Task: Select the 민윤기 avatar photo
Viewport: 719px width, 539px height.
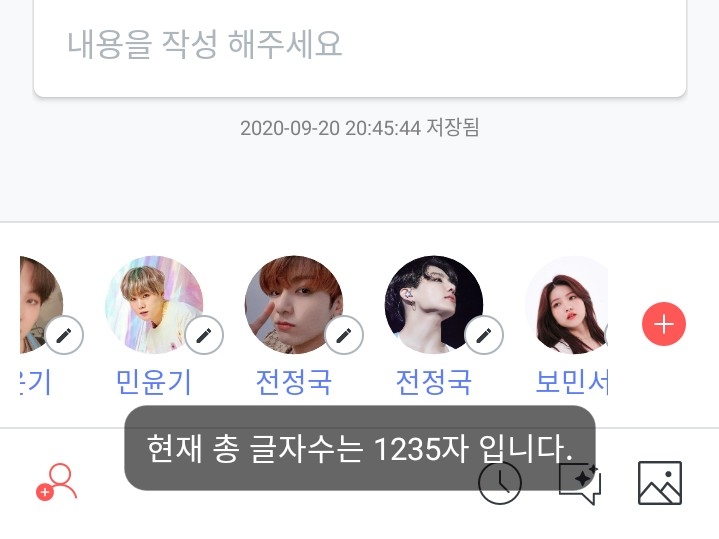Action: tap(154, 305)
